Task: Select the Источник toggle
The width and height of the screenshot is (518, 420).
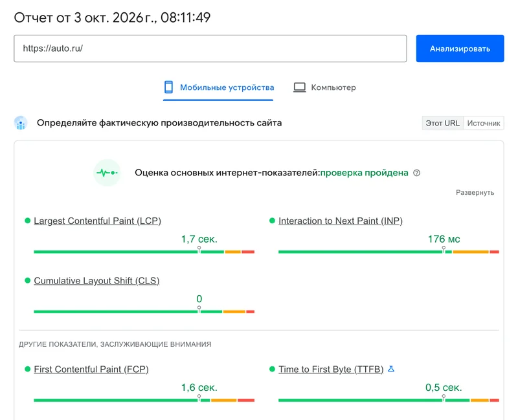Action: pyautogui.click(x=484, y=123)
